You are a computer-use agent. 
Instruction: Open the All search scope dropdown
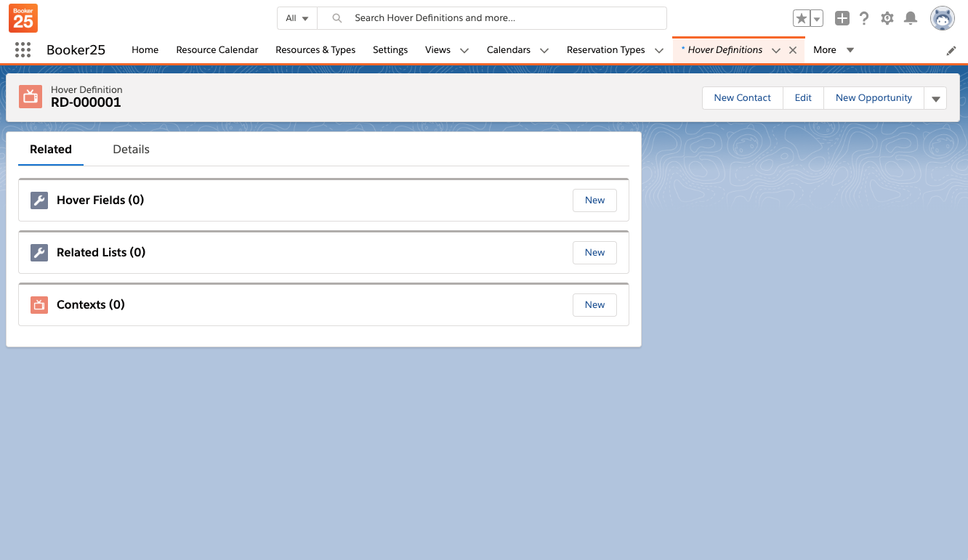click(x=297, y=18)
